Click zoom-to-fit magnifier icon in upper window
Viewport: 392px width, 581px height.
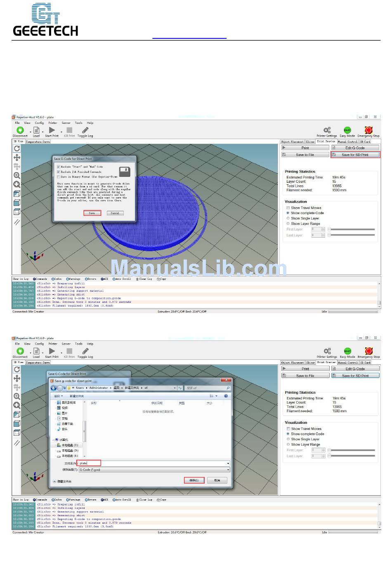click(x=17, y=184)
